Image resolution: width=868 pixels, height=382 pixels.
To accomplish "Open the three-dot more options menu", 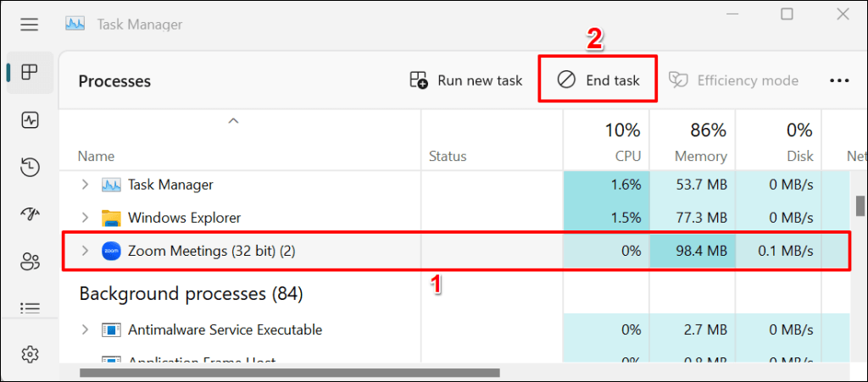I will (839, 80).
